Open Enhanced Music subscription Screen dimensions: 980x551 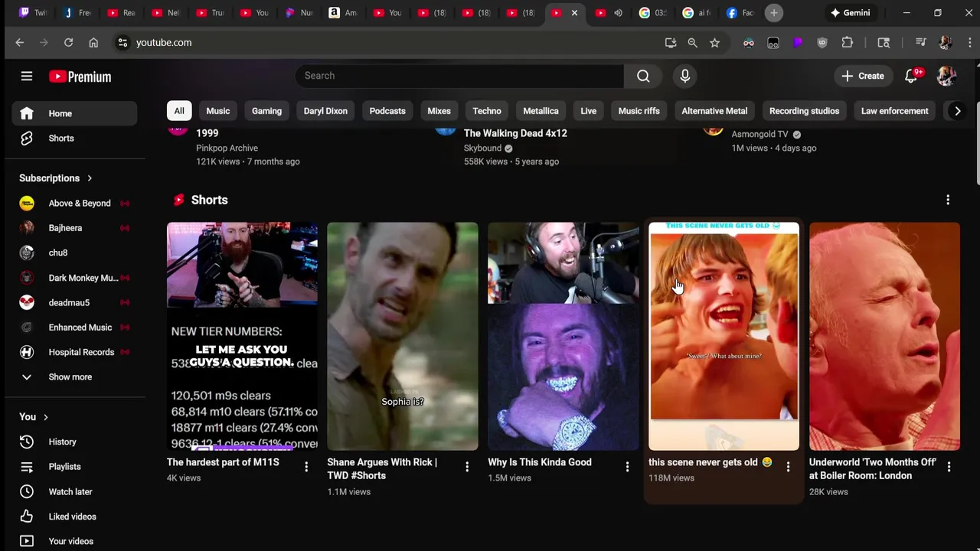pos(74,328)
